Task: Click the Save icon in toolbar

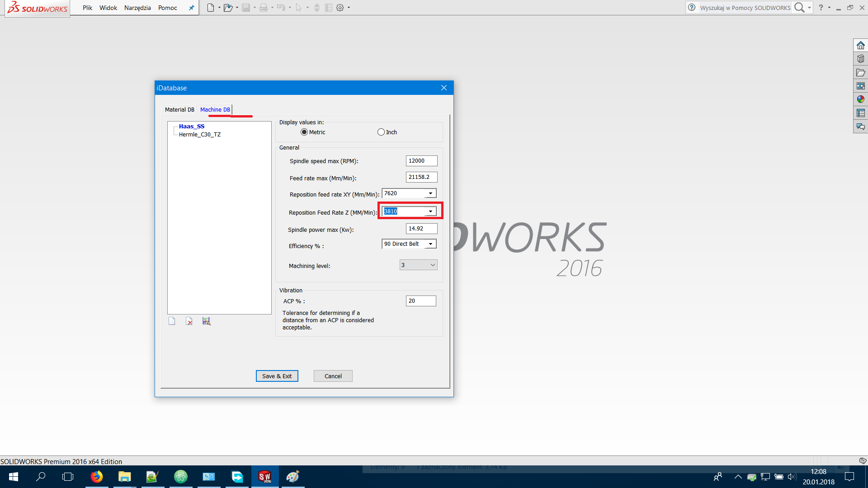Action: point(246,8)
